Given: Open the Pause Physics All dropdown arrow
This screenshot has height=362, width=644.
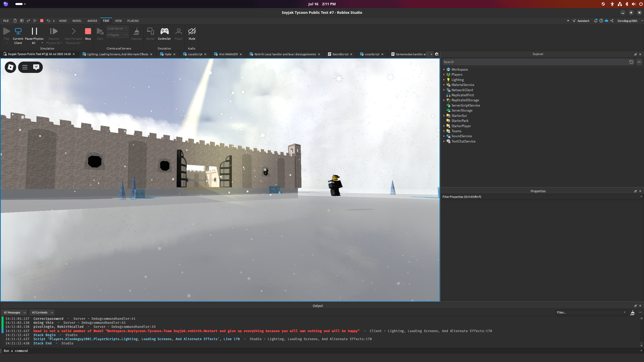Looking at the screenshot, I should [42, 43].
